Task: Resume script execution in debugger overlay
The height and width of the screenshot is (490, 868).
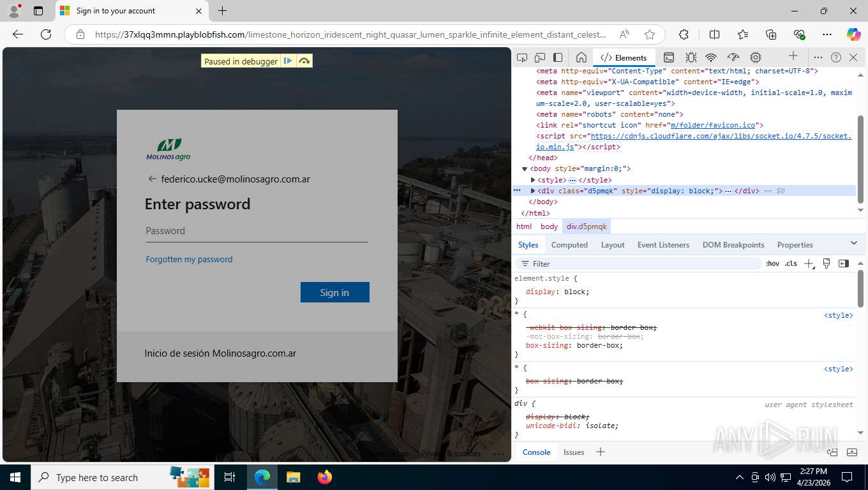Action: [x=288, y=61]
